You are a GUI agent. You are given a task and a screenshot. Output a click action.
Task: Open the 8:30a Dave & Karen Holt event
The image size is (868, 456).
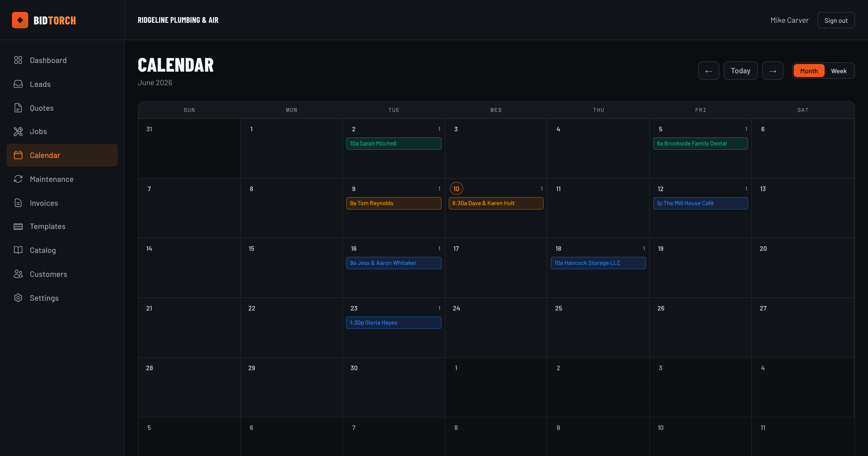click(x=496, y=203)
